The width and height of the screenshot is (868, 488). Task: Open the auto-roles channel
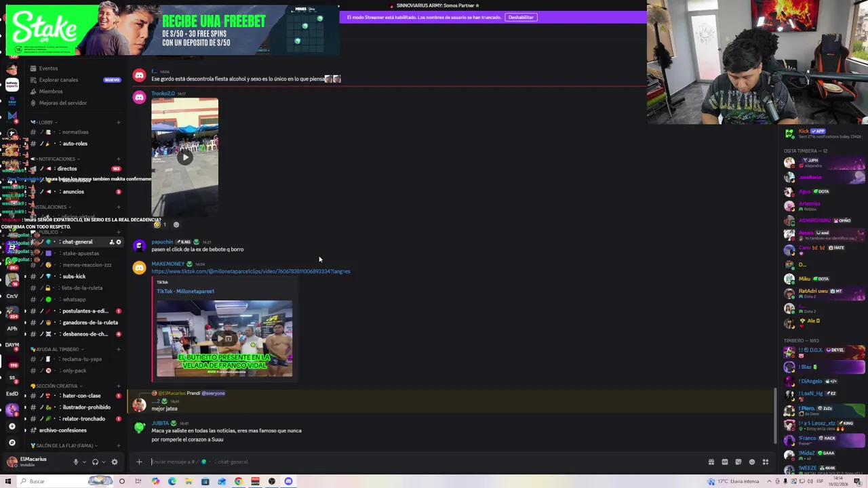click(x=75, y=144)
